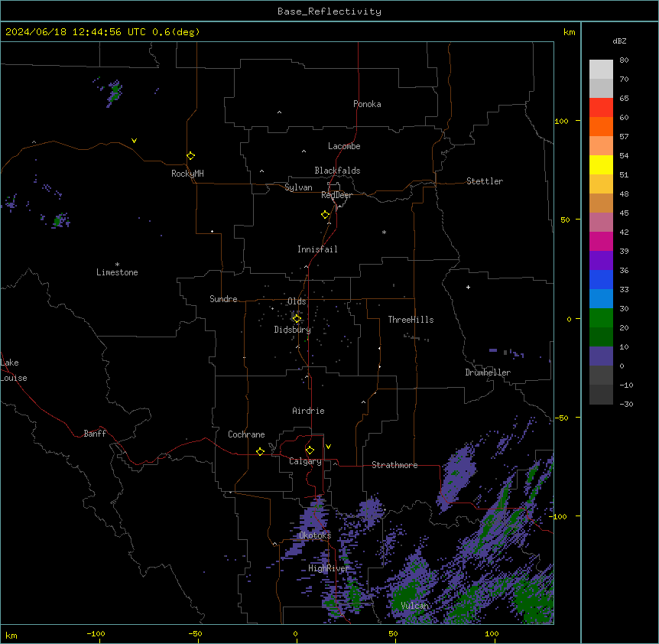Click the yellow diamond marker south of RedDeer

point(326,215)
